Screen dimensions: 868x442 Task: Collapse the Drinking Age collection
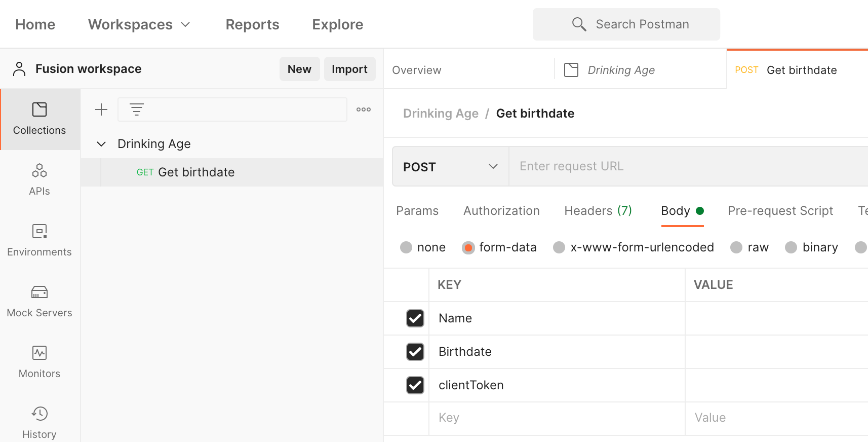101,144
